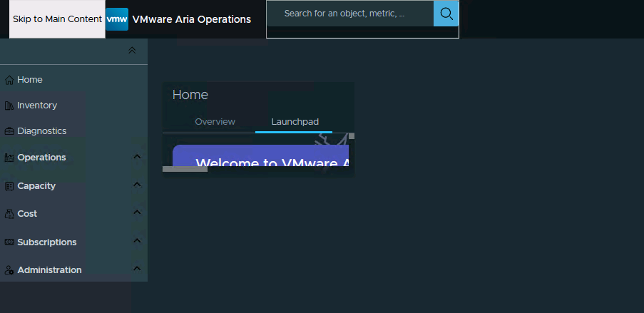Focus the Search for an object field
The width and height of the screenshot is (644, 313).
click(350, 14)
